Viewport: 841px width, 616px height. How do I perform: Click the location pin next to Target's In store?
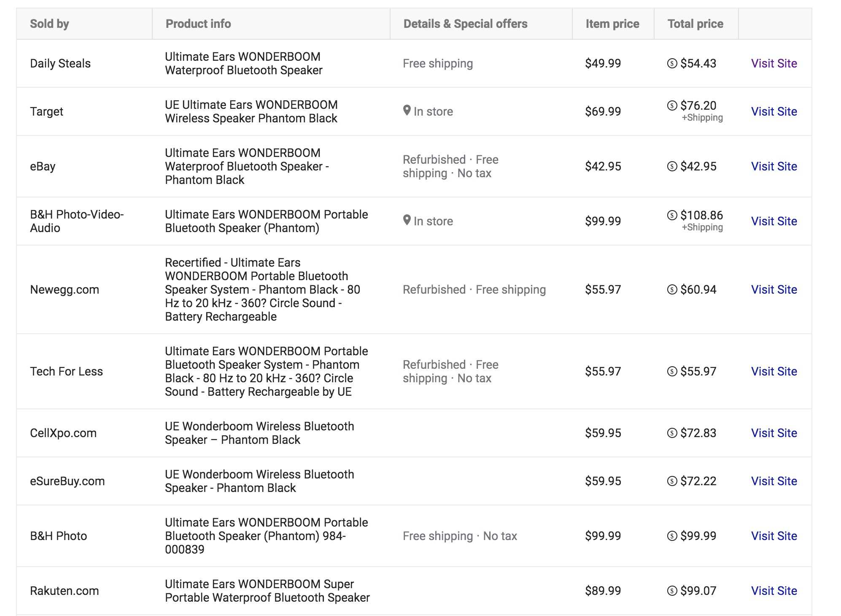click(x=407, y=111)
